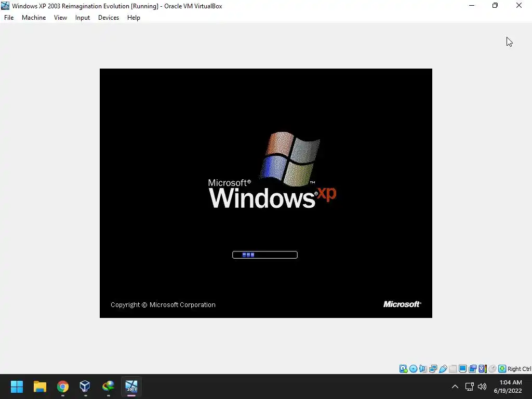Screen dimensions: 532x399
Task: Click the Right Ctrl host key label
Action: point(520,369)
